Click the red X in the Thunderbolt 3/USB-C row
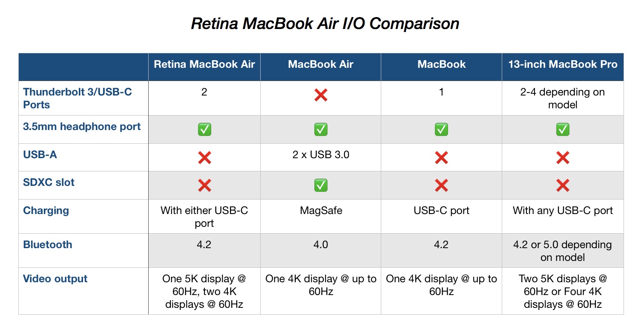Image resolution: width=644 pixels, height=330 pixels. (321, 95)
